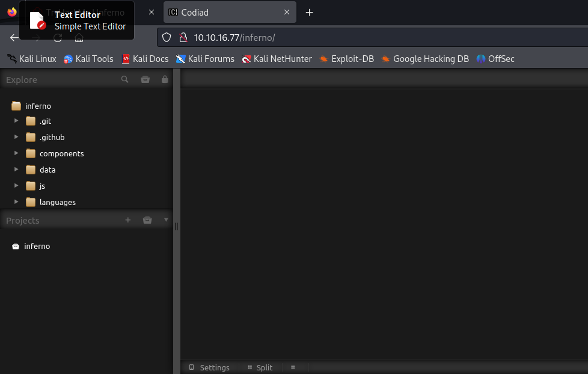Expand the languages folder

tap(16, 202)
